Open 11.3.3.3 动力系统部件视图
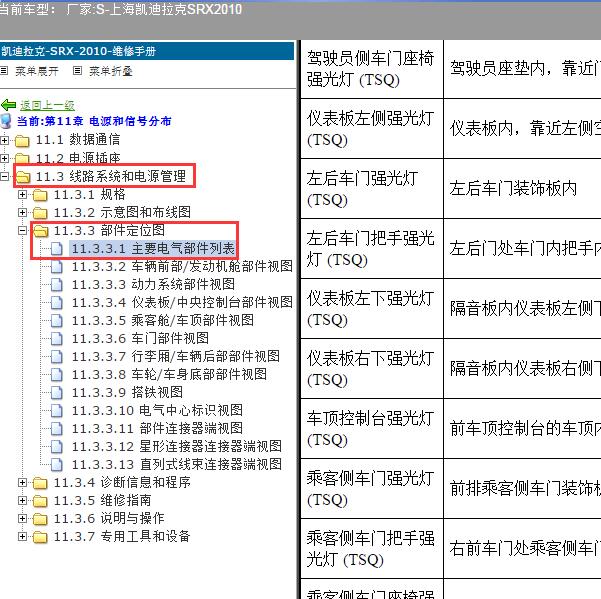The image size is (601, 599). pos(153,284)
